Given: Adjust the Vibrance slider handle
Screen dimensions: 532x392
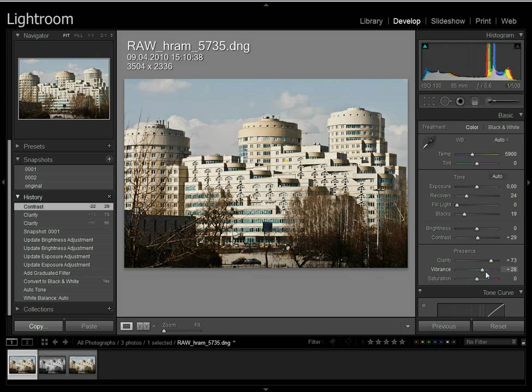Looking at the screenshot, I should (482, 269).
